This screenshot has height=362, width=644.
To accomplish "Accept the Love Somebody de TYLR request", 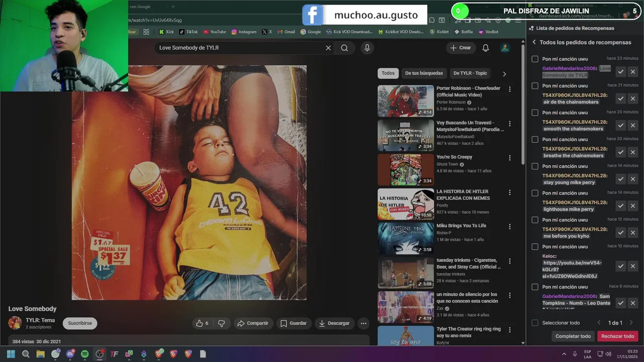I will tap(620, 72).
